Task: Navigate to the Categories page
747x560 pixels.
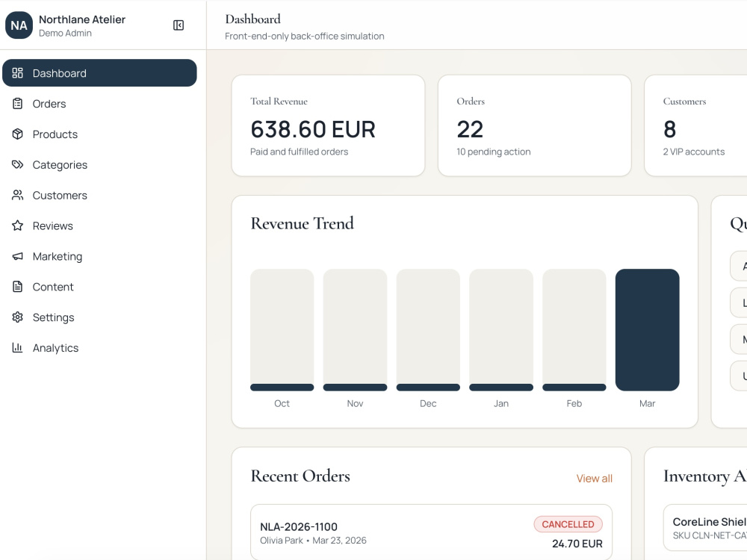Action: [99, 164]
